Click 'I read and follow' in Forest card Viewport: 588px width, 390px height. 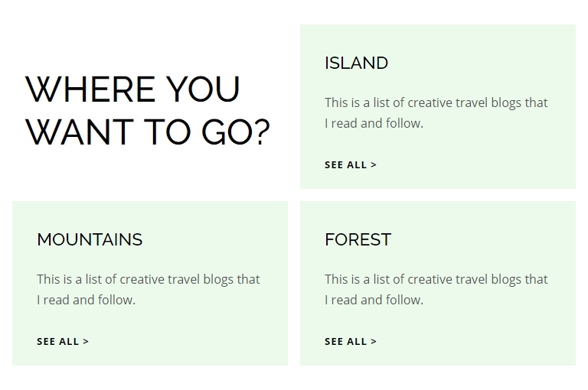tap(374, 300)
